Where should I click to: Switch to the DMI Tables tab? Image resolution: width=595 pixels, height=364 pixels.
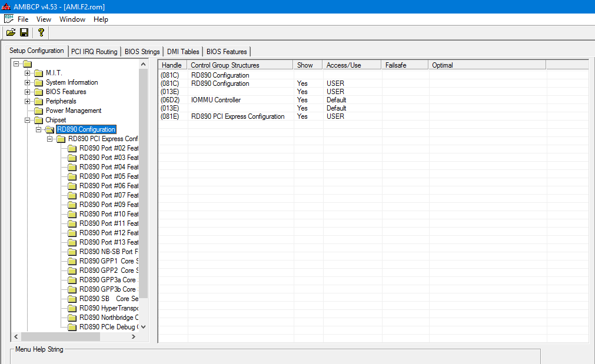point(183,52)
